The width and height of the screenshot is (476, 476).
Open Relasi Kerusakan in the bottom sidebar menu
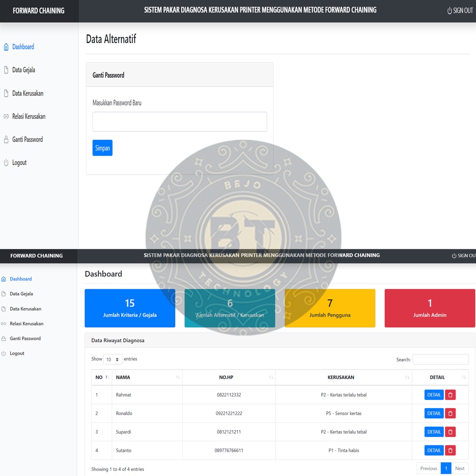point(26,324)
